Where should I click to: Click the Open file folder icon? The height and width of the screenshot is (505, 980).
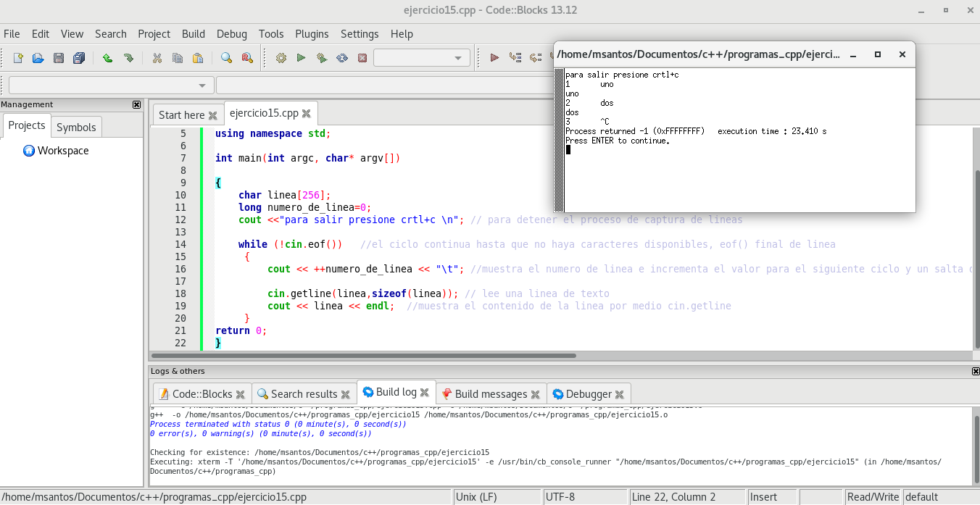(38, 58)
